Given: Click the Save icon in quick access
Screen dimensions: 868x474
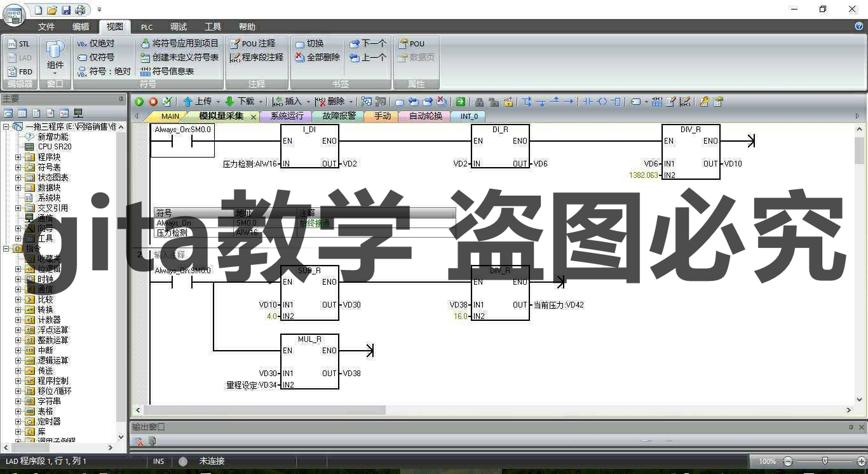Looking at the screenshot, I should (x=66, y=10).
